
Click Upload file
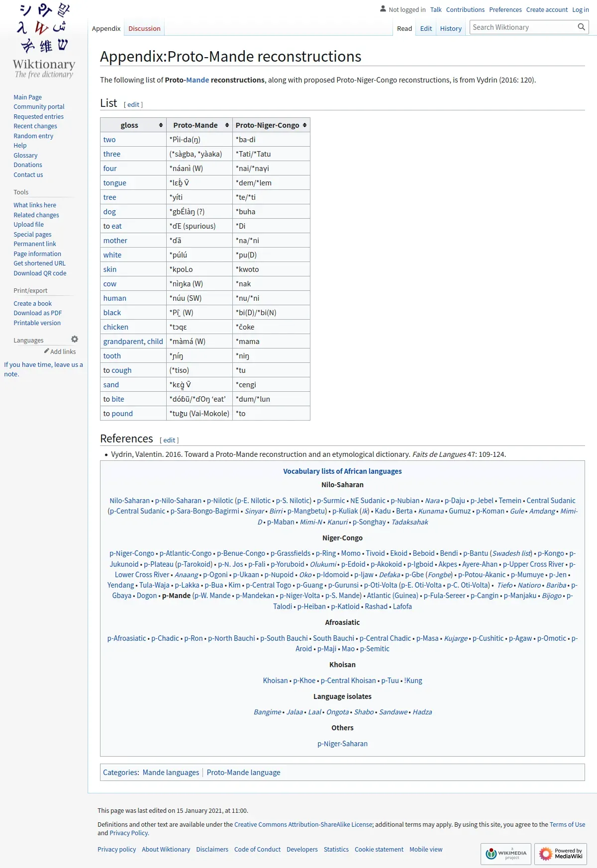coord(28,224)
